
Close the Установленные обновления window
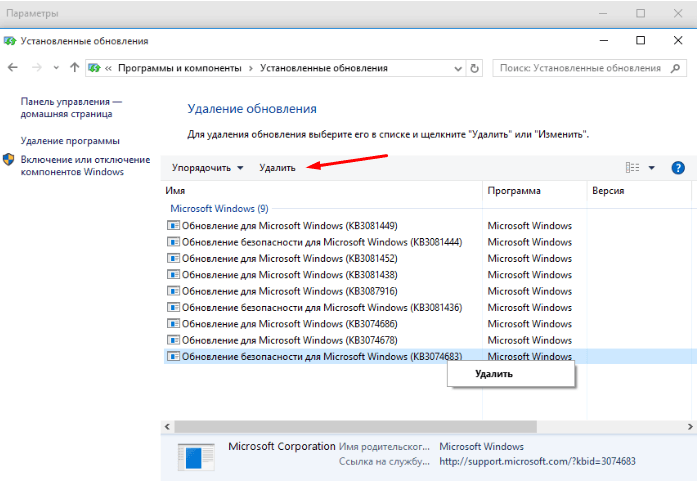(x=678, y=41)
